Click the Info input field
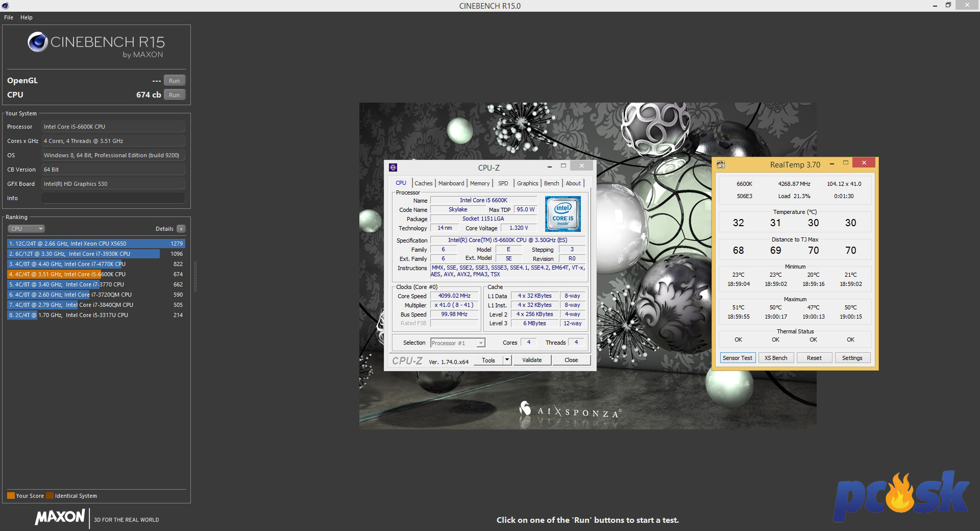The image size is (980, 531). (113, 198)
